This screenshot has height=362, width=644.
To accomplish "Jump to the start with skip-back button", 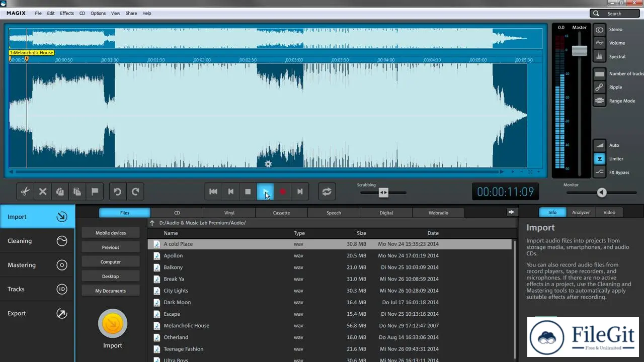I will tap(213, 192).
